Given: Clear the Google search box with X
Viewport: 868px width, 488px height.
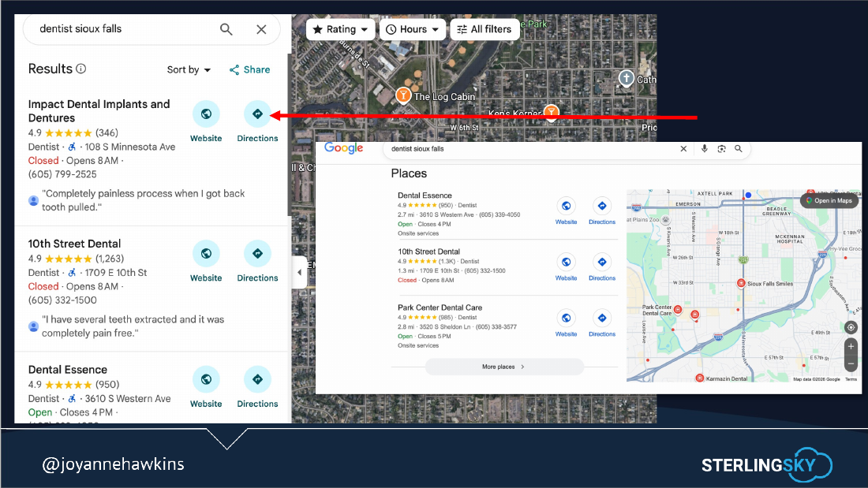Looking at the screenshot, I should [683, 149].
